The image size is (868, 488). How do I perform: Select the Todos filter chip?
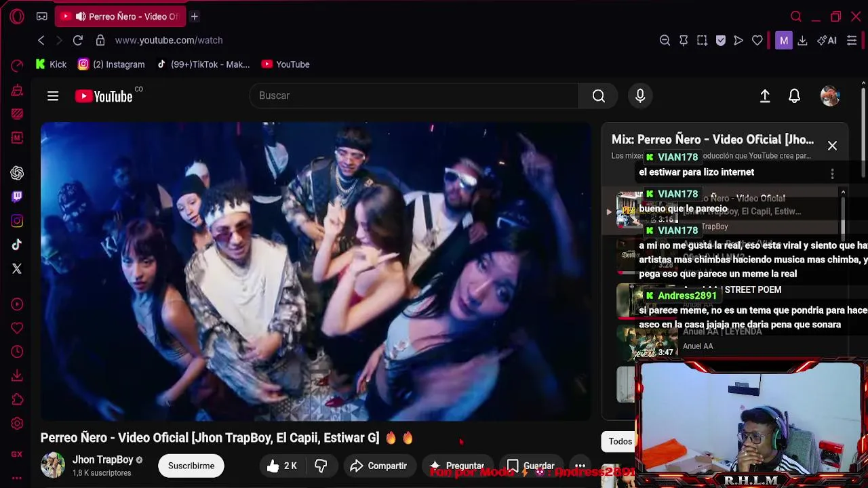click(x=620, y=441)
